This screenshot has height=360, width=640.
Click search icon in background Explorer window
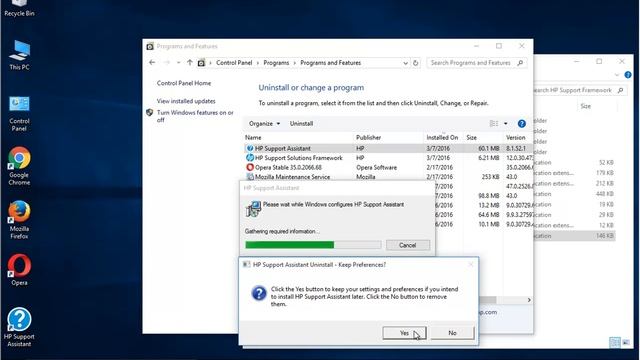620,90
